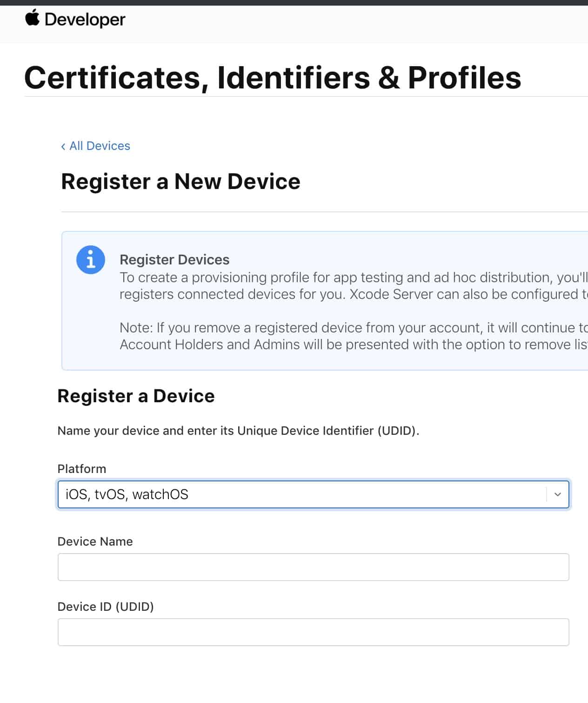Click the Apple logo icon
Screen dimensions: 588x703
(32, 19)
